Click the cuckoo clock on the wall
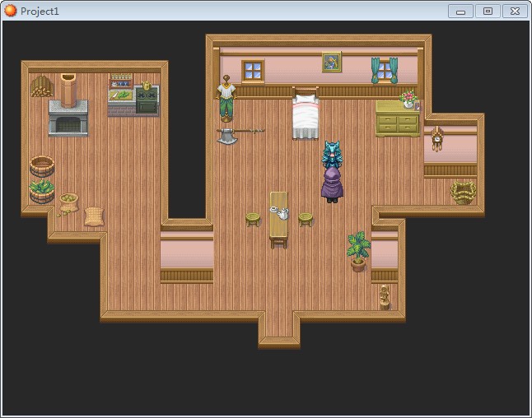Image resolution: width=532 pixels, height=418 pixels. [x=437, y=138]
